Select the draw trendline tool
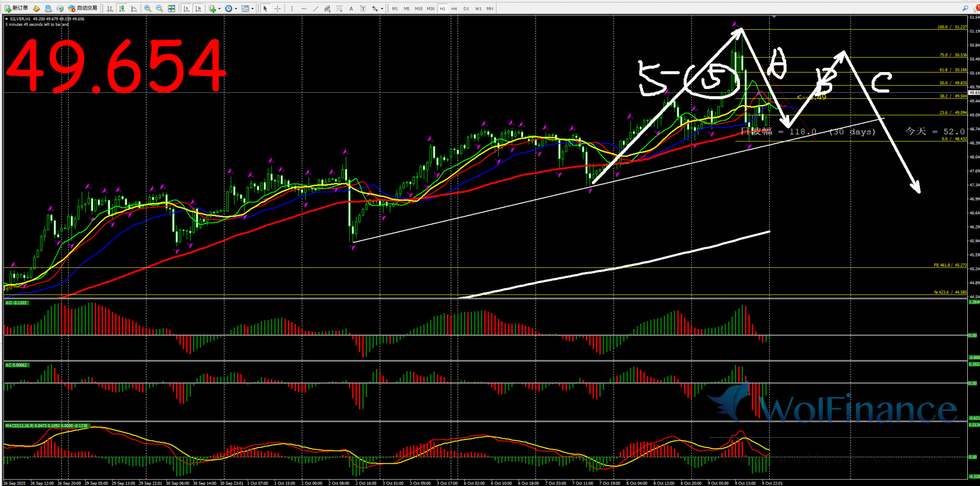980x486 pixels. tap(316, 8)
